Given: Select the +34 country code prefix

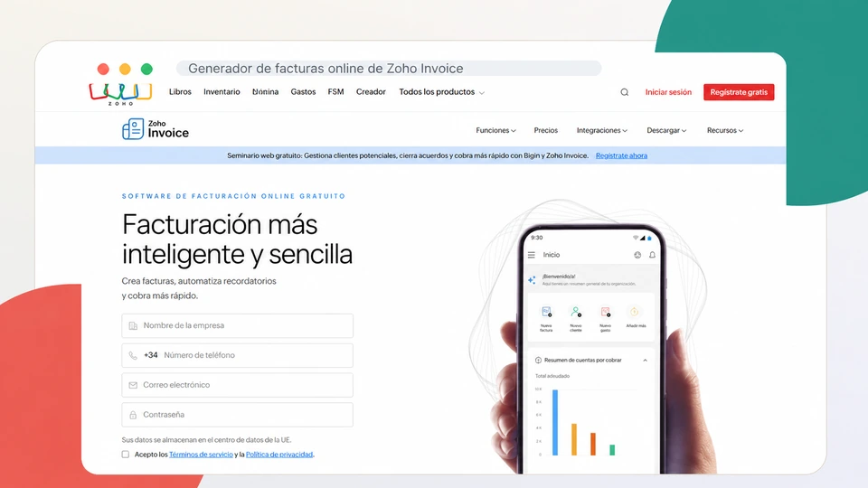Looking at the screenshot, I should (x=151, y=355).
